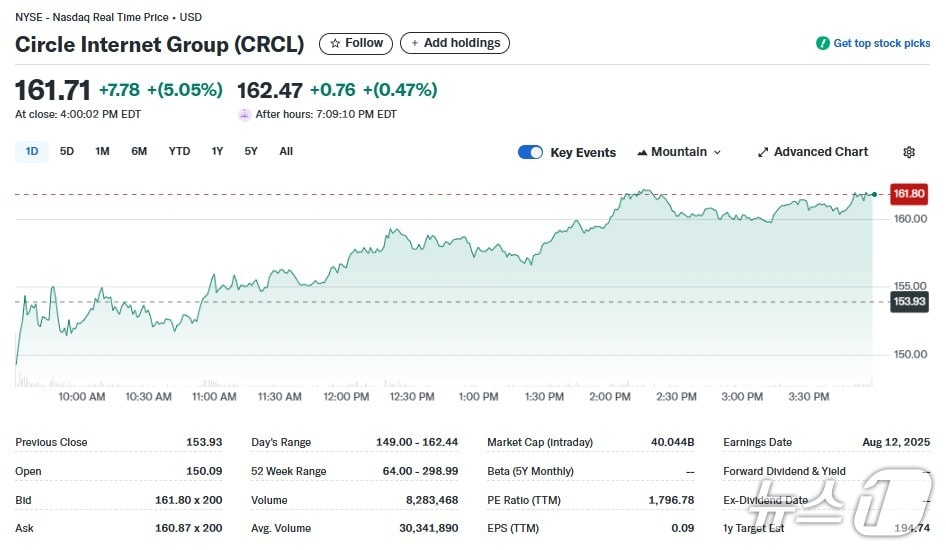946x550 pixels.
Task: Click the after hours moon icon
Action: click(245, 114)
